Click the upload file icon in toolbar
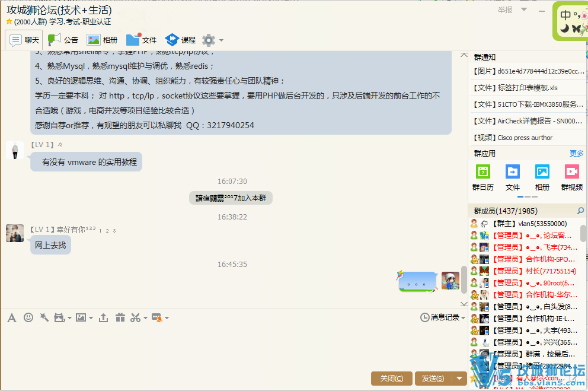588x391 pixels. (x=103, y=318)
